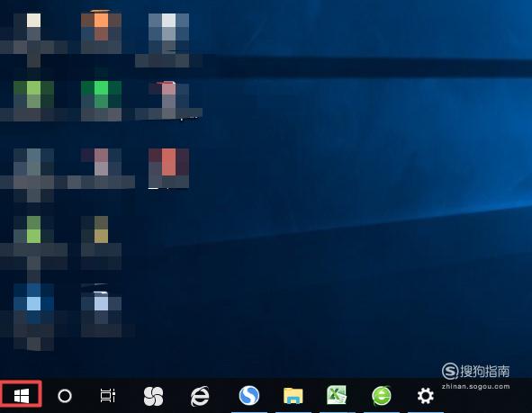Open the Windows Start menu
The image size is (532, 413).
(x=22, y=396)
